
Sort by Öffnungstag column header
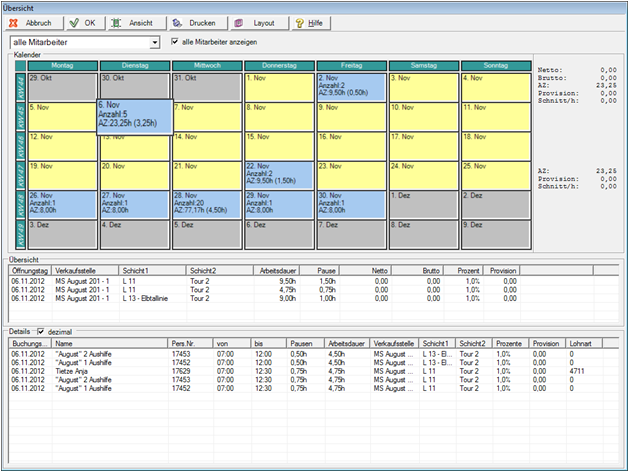(30, 271)
